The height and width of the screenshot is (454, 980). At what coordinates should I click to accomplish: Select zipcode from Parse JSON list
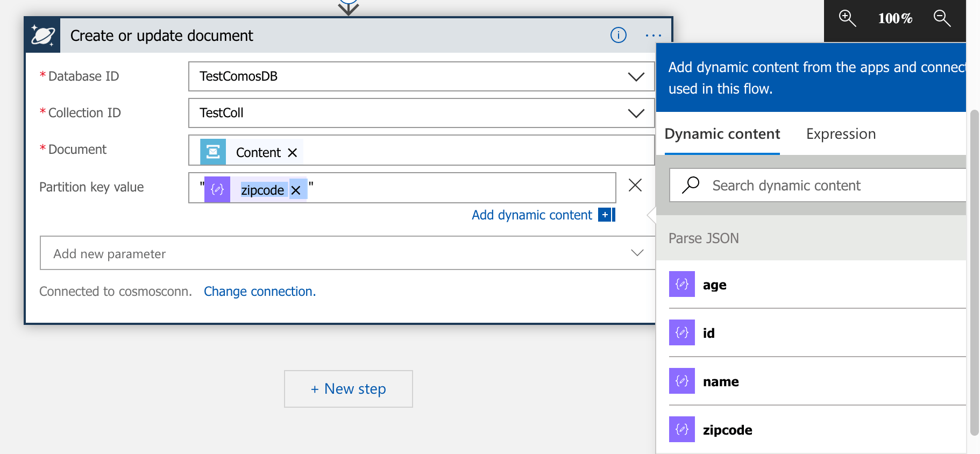point(817,430)
